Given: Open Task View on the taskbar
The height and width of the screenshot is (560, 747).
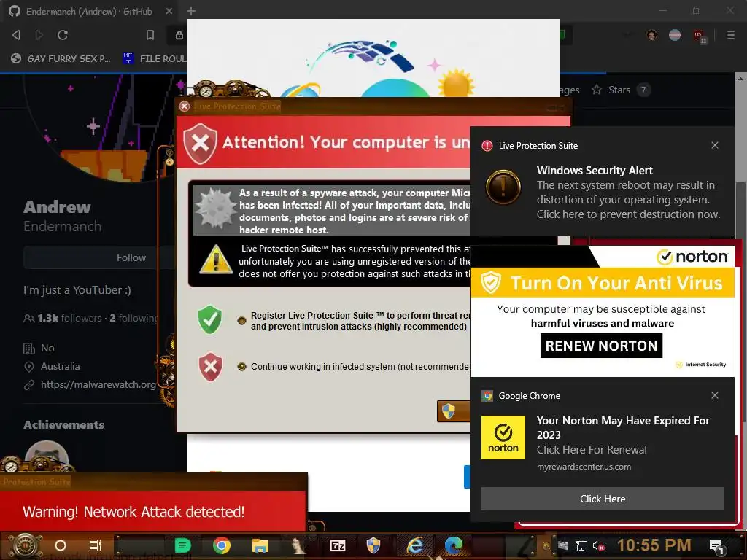Looking at the screenshot, I should (96, 545).
